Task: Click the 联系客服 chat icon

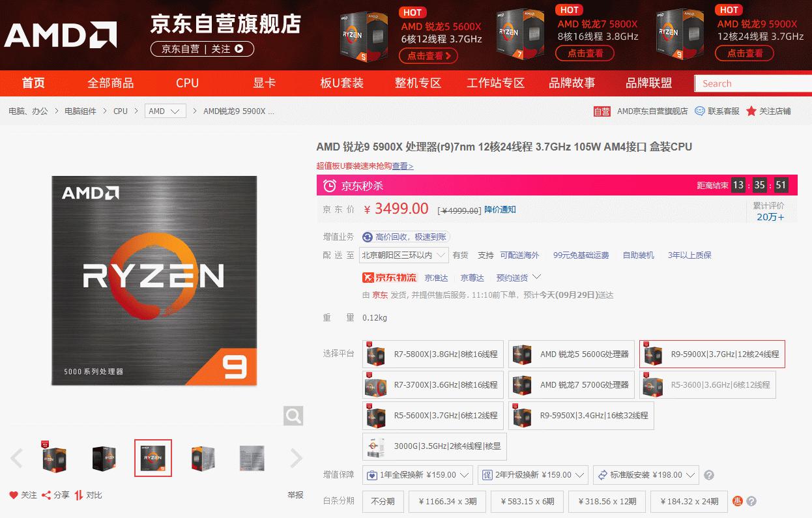Action: pyautogui.click(x=700, y=111)
